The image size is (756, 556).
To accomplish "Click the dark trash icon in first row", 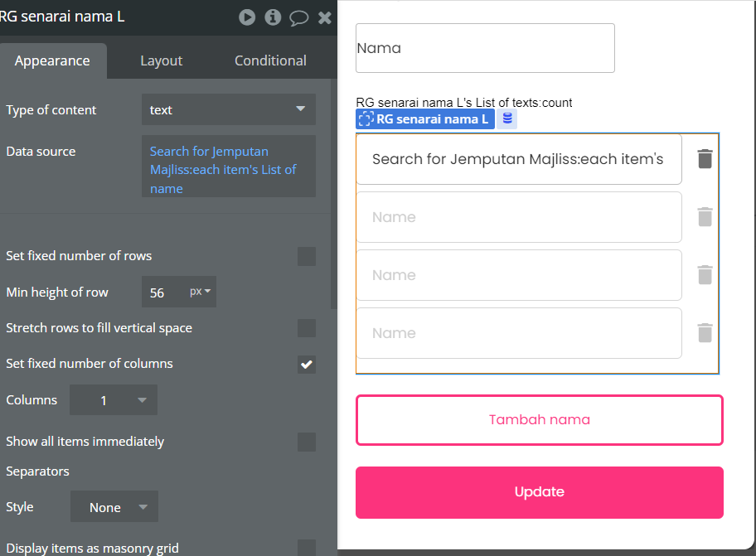I will [x=705, y=159].
